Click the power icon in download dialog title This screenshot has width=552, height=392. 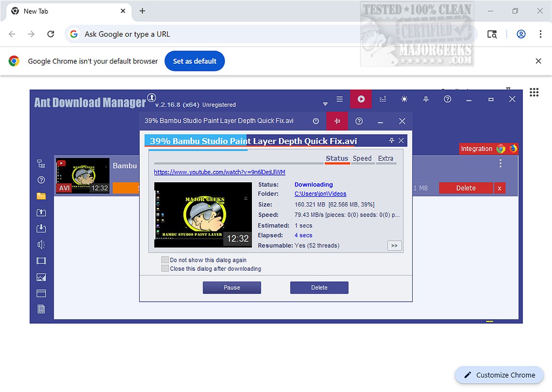click(x=316, y=121)
